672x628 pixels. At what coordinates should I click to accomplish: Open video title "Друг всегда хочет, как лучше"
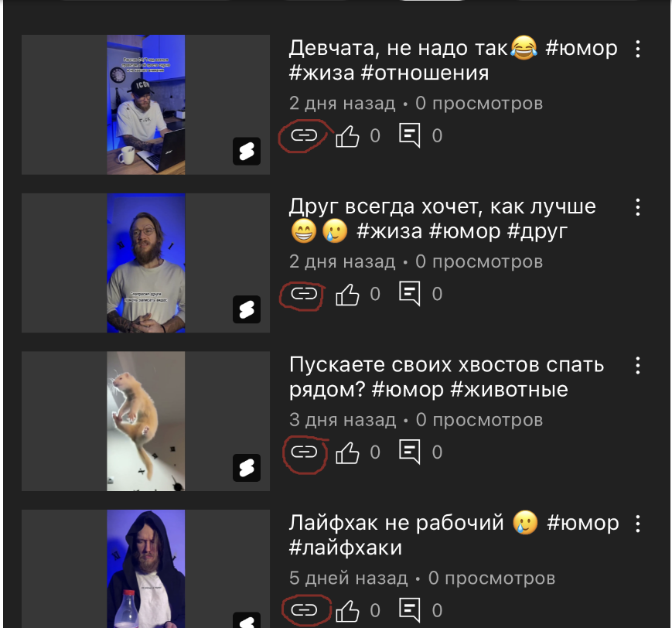[442, 219]
